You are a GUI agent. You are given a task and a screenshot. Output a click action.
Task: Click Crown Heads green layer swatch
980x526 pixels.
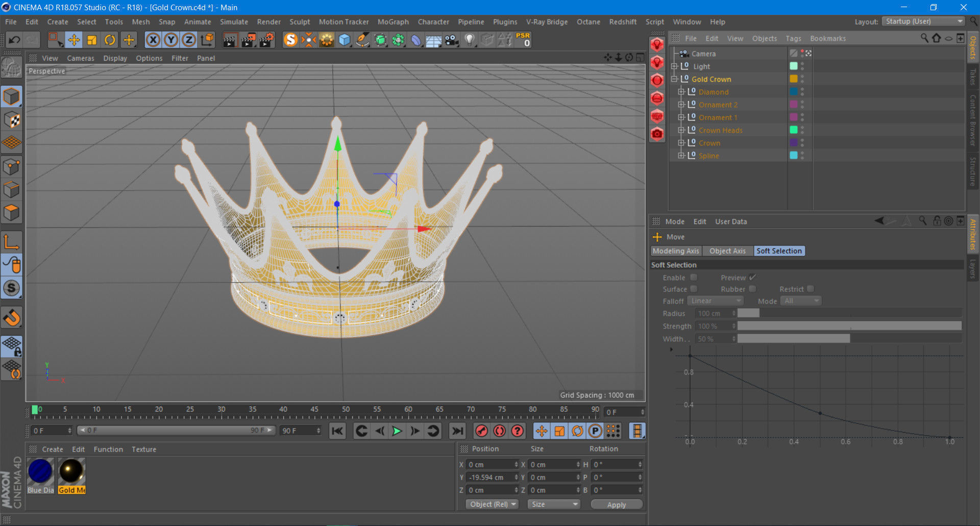click(x=794, y=130)
